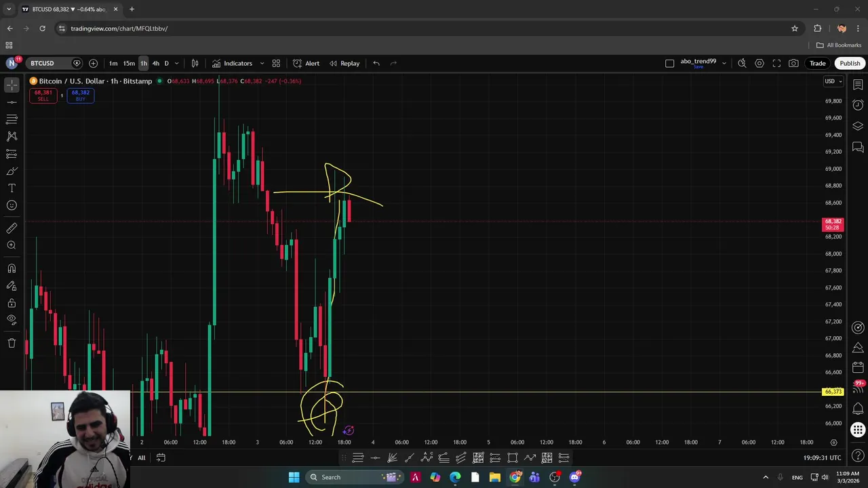Select horizontal line in favorites toolbar

click(375, 458)
